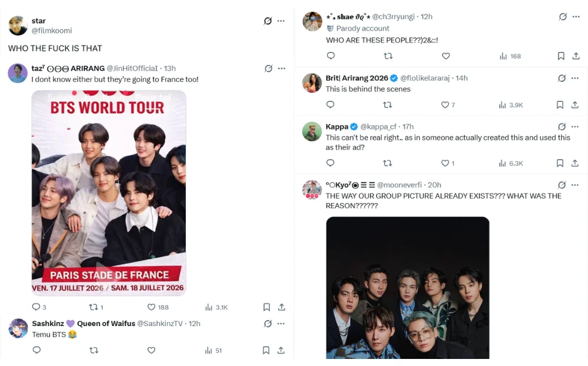
Task: Open star's profile avatar
Action: tap(18, 26)
